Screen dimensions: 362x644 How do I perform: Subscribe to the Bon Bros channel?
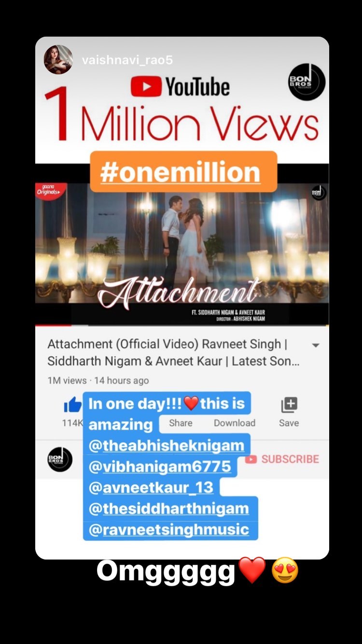pyautogui.click(x=282, y=459)
